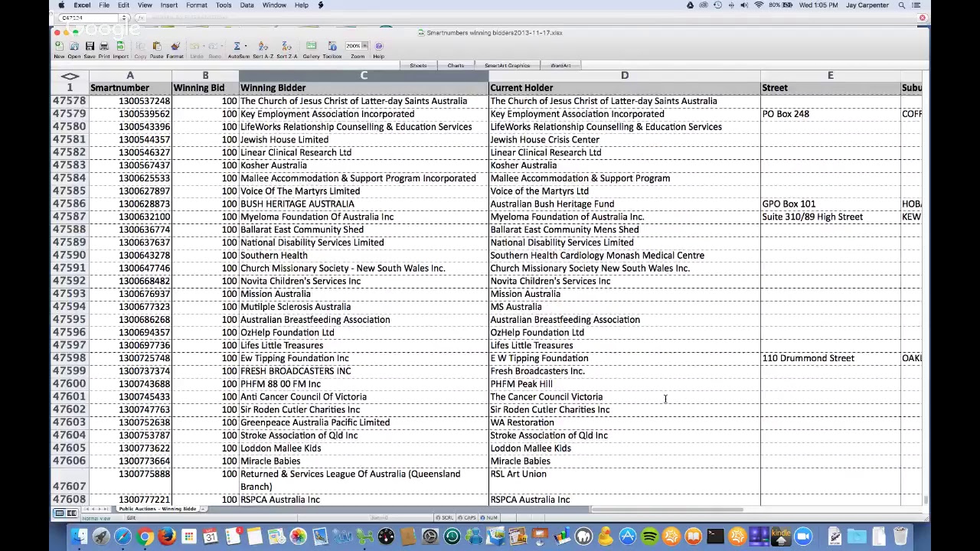Open the Insert menu
Image resolution: width=980 pixels, height=551 pixels.
(x=168, y=5)
